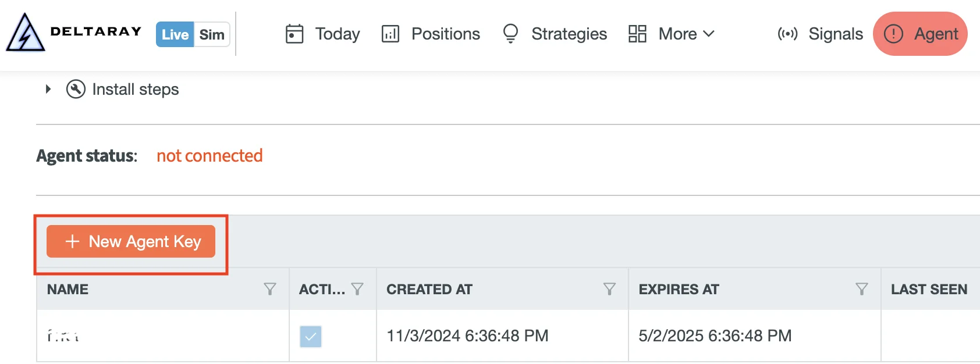Open the EXPIRES AT column filter
The width and height of the screenshot is (980, 364).
point(861,289)
